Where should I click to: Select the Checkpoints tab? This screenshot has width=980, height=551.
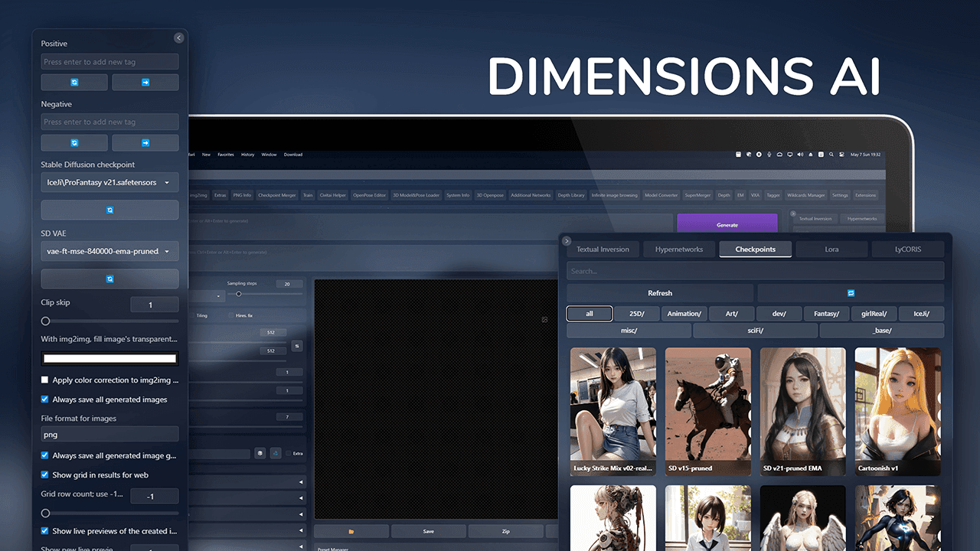click(x=755, y=249)
